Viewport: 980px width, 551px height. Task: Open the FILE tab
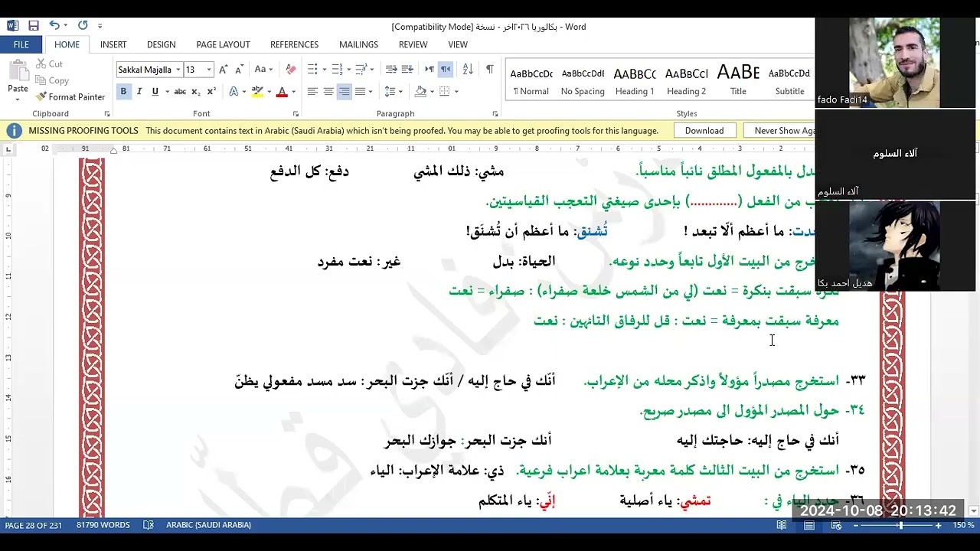21,44
